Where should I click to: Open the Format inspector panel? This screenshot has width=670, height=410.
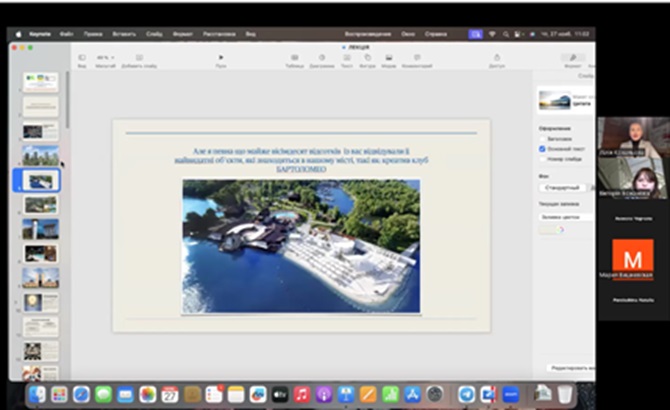coord(572,59)
